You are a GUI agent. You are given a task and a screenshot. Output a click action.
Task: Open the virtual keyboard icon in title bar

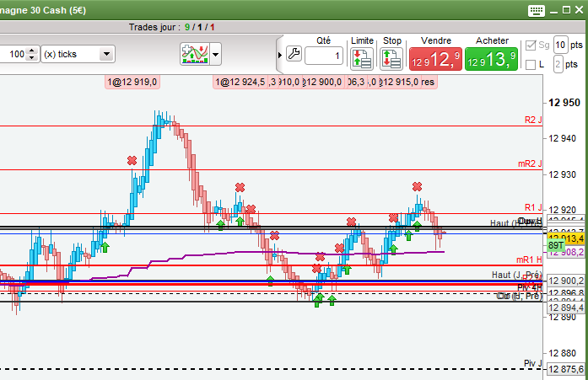537,10
